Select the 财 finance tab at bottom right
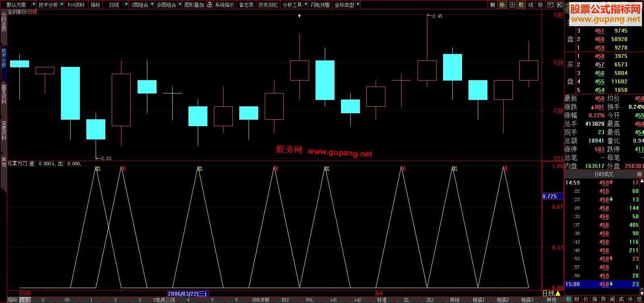644x303 pixels. pyautogui.click(x=577, y=299)
